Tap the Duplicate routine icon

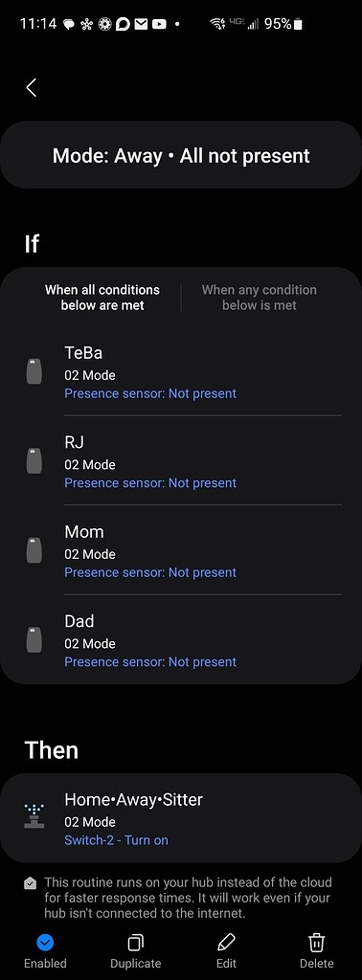136,942
